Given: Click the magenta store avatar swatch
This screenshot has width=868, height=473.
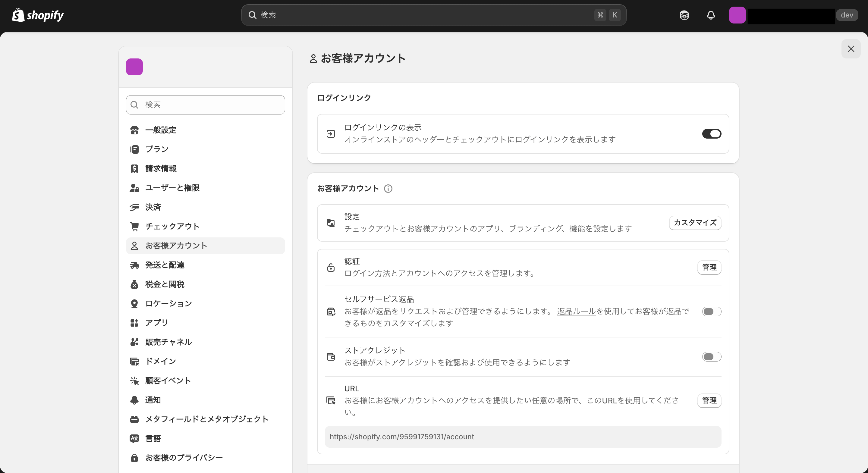Looking at the screenshot, I should 134,66.
